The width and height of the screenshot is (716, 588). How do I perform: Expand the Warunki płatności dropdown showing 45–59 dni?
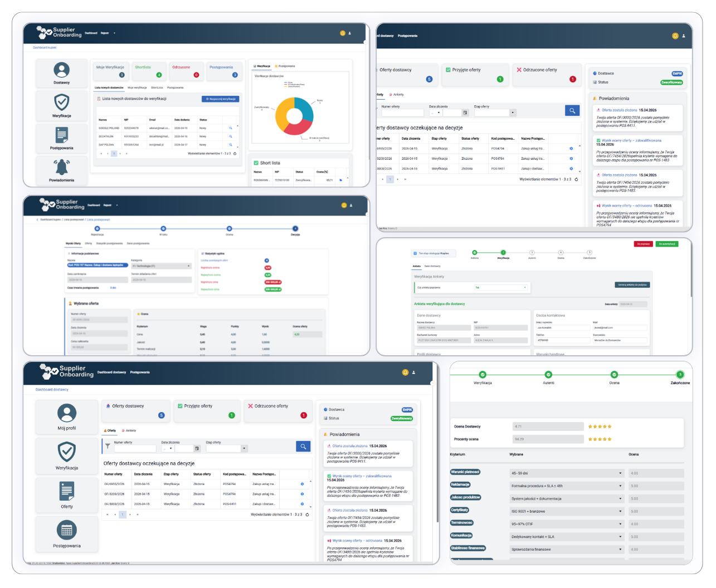coord(567,473)
